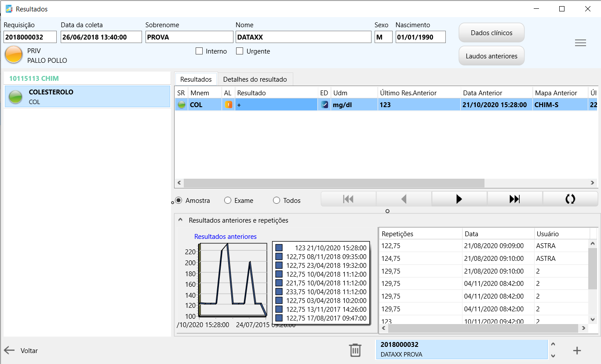This screenshot has width=601, height=364.
Task: Open the hamburger menu icon
Action: tap(580, 43)
